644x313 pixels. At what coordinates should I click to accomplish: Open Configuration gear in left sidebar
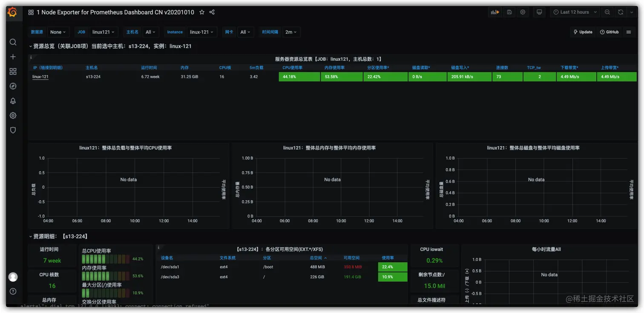click(x=13, y=116)
